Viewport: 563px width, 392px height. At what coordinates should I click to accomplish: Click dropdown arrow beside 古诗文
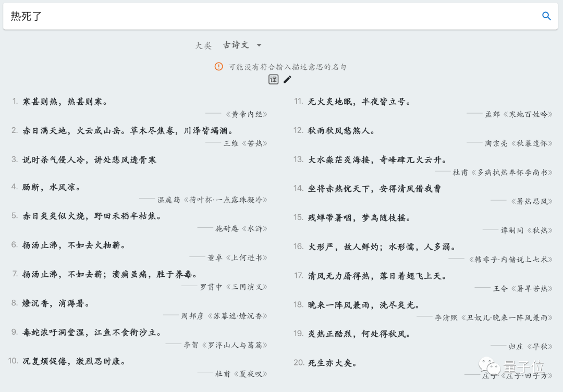click(259, 45)
